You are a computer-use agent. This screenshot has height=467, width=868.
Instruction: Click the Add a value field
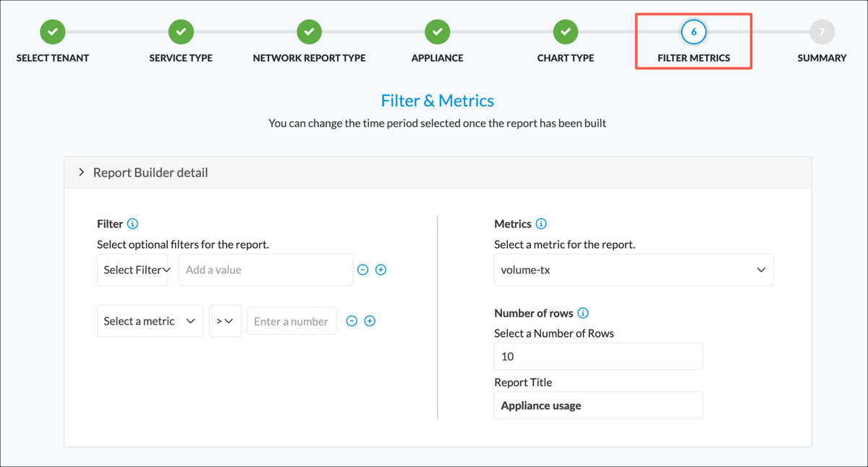pyautogui.click(x=265, y=269)
